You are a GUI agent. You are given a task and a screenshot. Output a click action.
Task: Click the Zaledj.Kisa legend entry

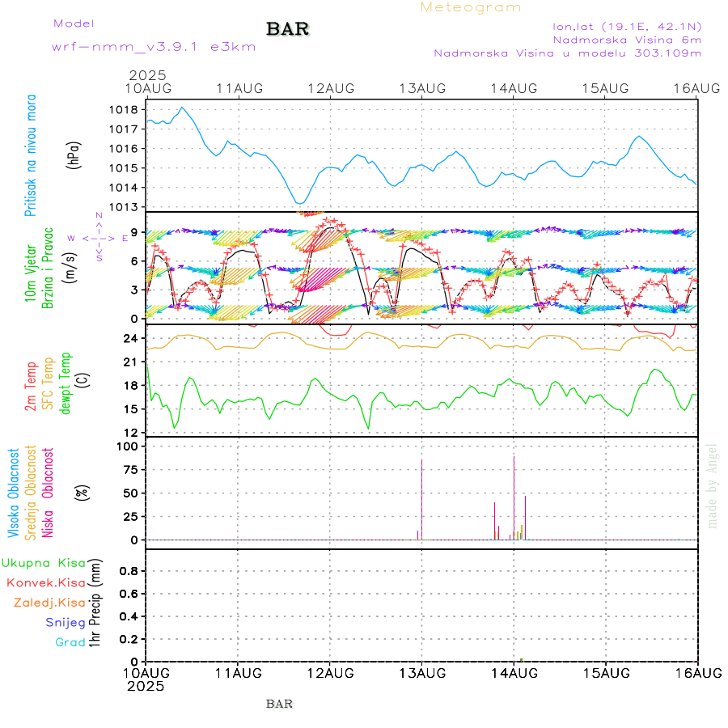point(49,603)
